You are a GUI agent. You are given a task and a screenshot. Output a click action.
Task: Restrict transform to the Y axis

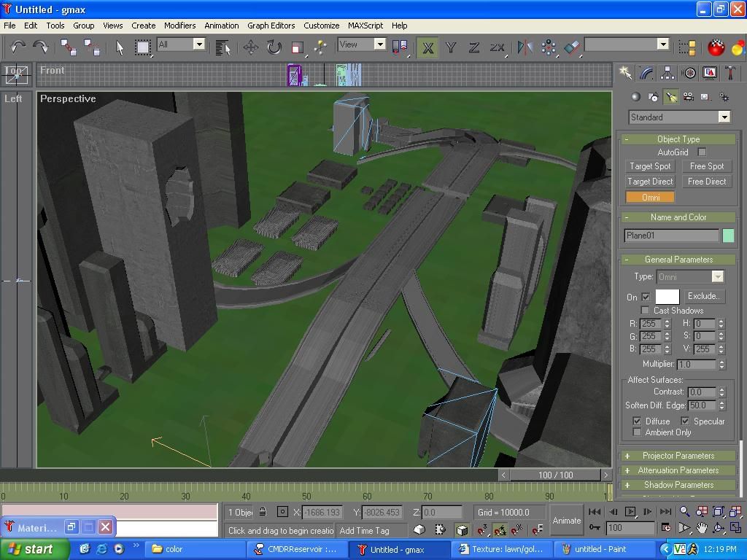[x=451, y=47]
